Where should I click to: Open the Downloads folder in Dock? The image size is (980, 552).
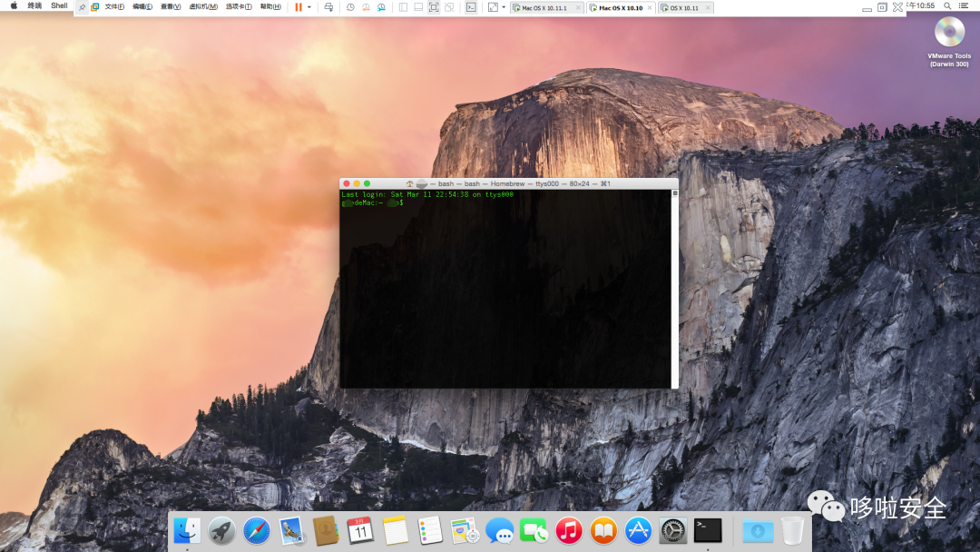pyautogui.click(x=758, y=531)
